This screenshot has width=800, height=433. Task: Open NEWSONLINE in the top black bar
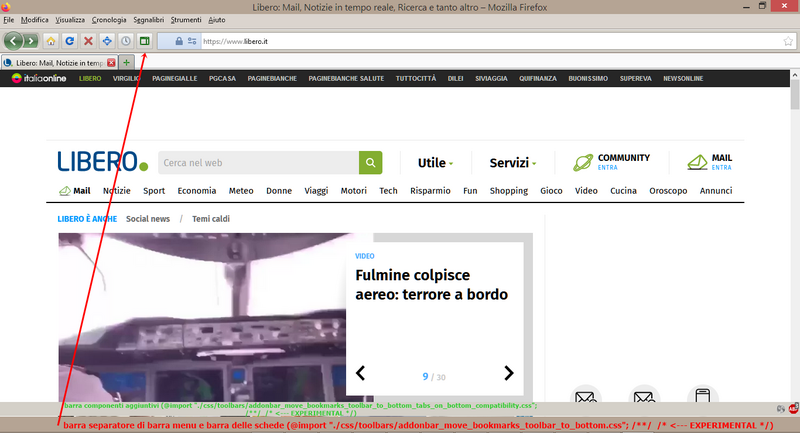(683, 79)
